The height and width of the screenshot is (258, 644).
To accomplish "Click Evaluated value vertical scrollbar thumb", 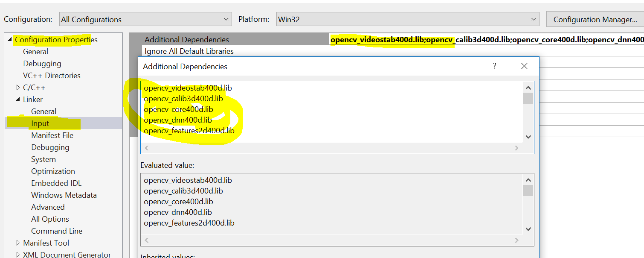I will pos(528,191).
